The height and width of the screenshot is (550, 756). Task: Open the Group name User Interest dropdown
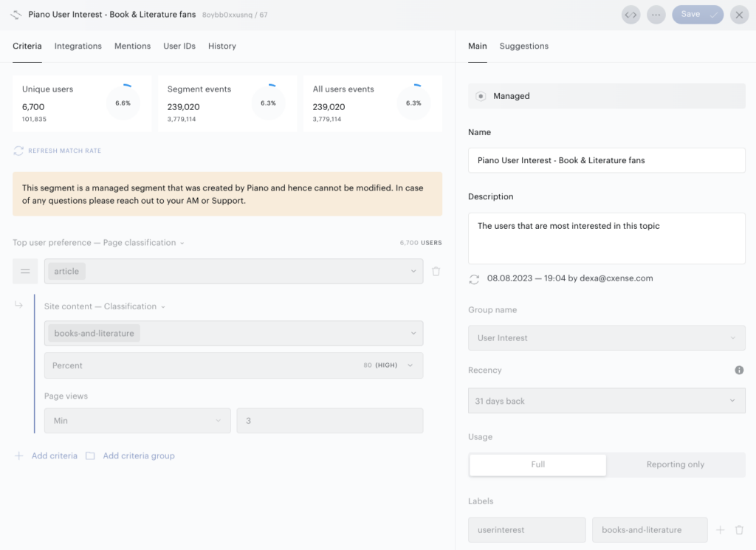pyautogui.click(x=607, y=338)
